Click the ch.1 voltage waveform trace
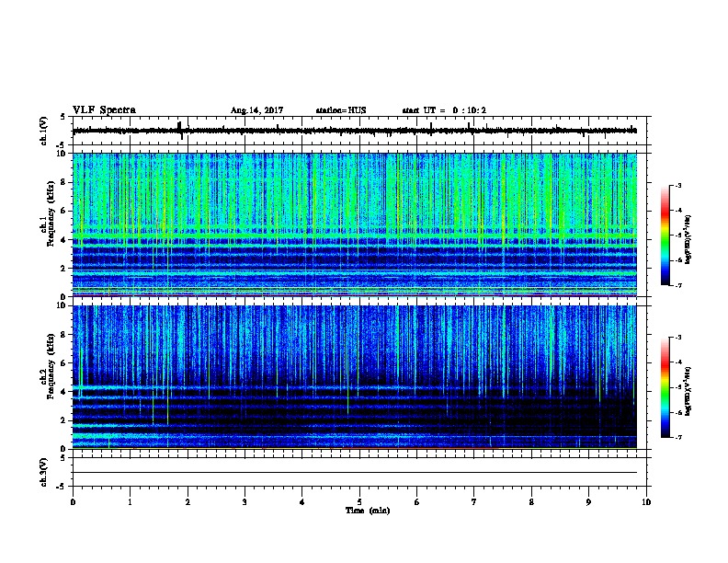 [354, 131]
